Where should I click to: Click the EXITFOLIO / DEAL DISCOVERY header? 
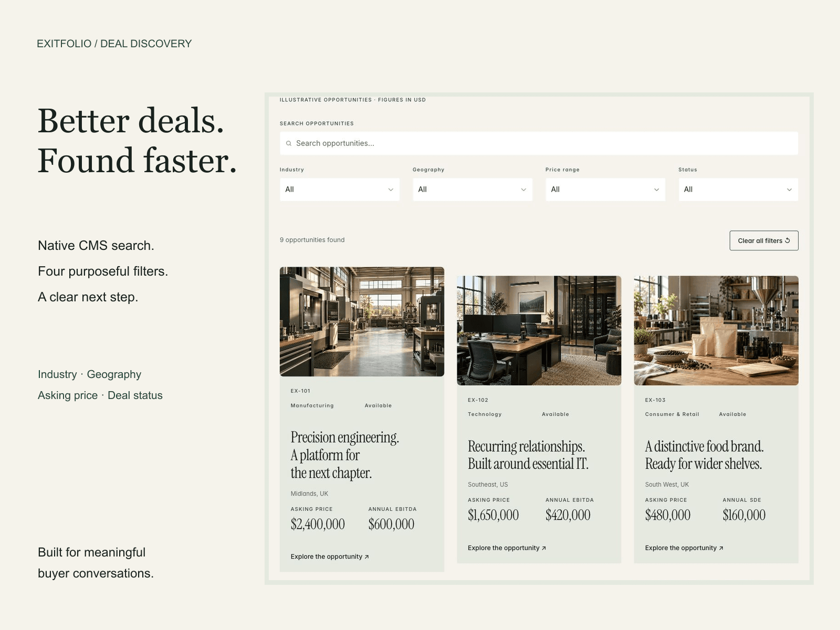click(114, 44)
